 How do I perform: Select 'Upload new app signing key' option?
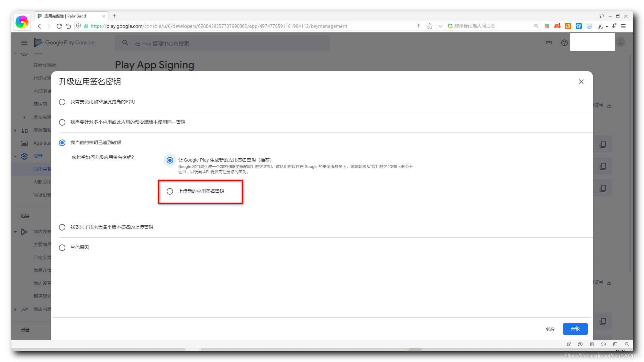click(x=170, y=191)
